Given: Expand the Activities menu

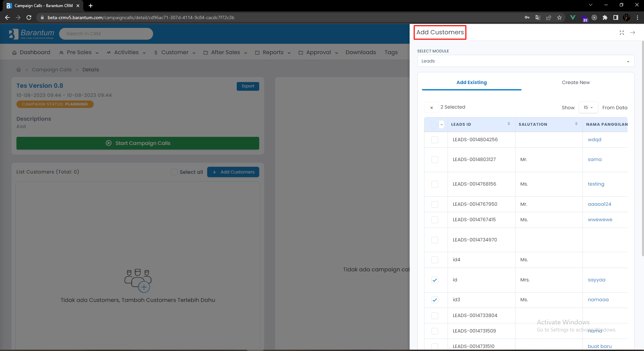Looking at the screenshot, I should pos(126,52).
